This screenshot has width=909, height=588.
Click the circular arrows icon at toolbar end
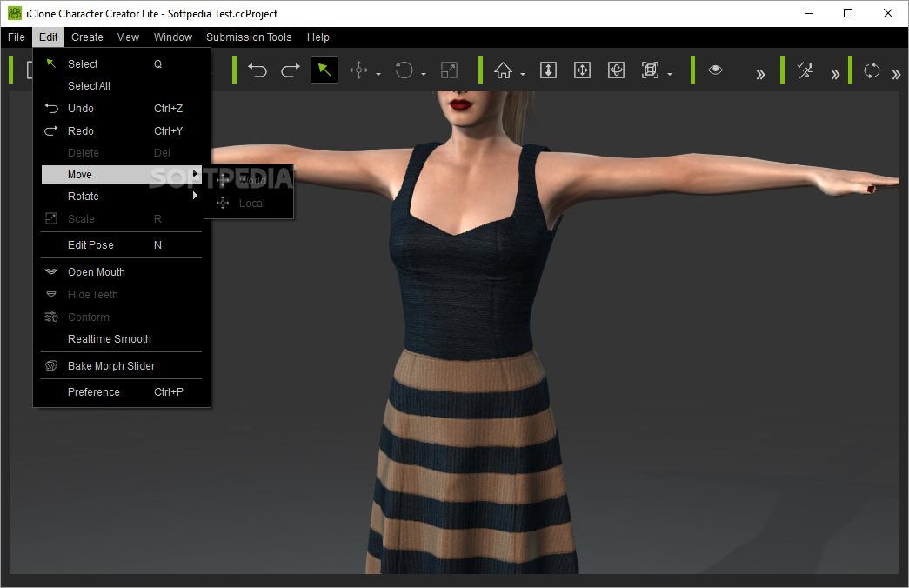click(872, 70)
